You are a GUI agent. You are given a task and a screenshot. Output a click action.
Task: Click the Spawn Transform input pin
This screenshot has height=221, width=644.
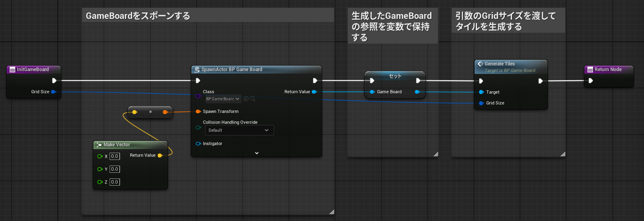point(198,111)
